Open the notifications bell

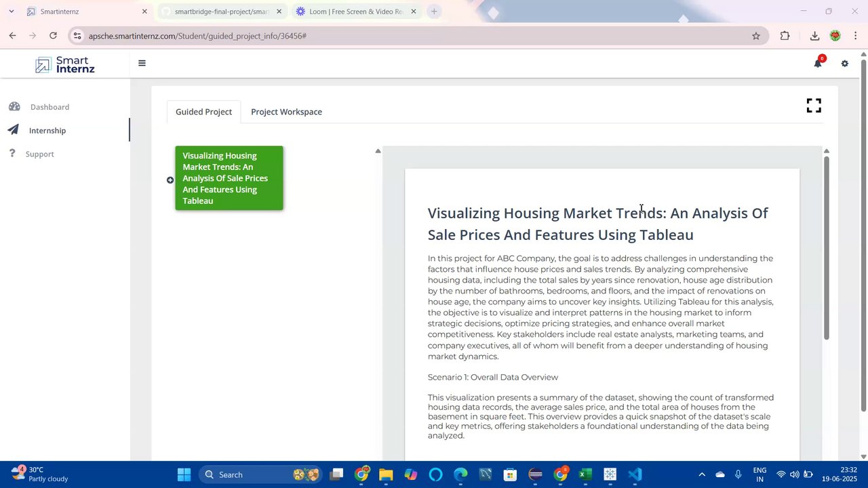[818, 63]
